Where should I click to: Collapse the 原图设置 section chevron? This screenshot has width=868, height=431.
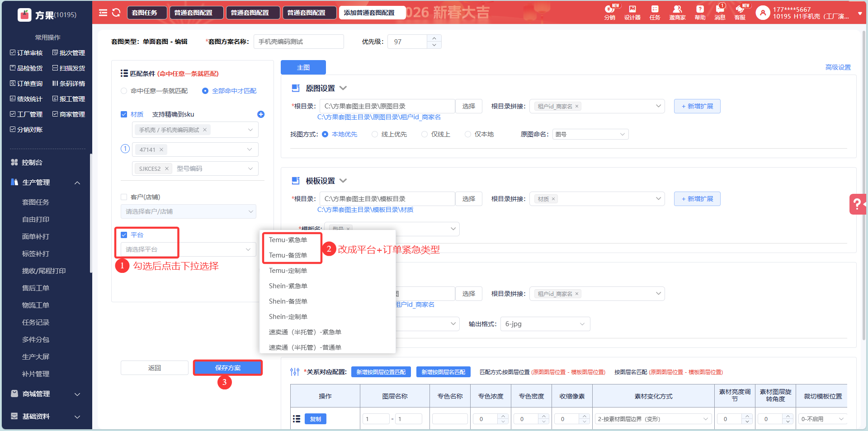pyautogui.click(x=343, y=88)
